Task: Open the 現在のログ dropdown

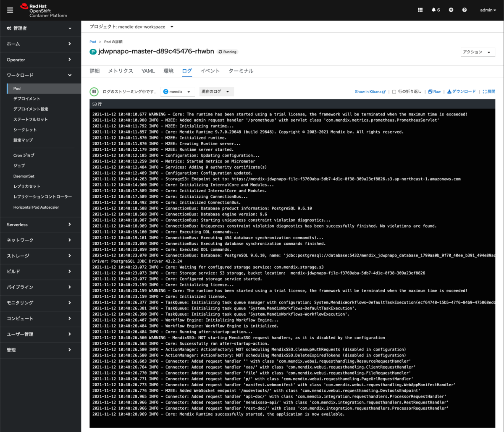Action: pyautogui.click(x=216, y=92)
